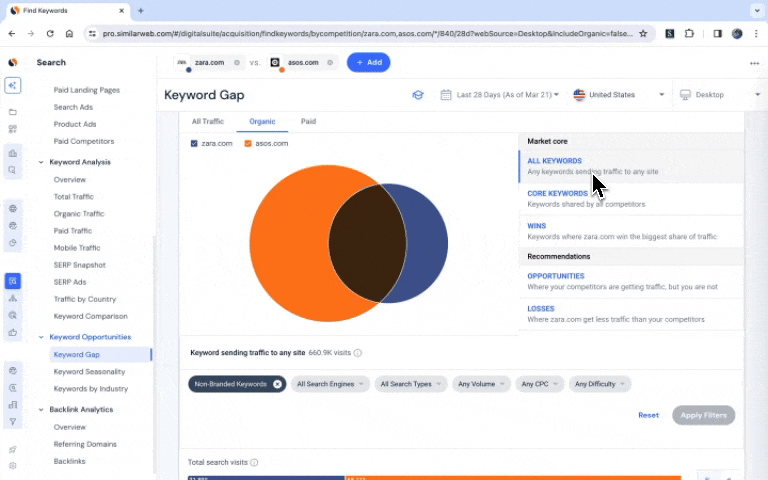Open Keyword Seasonality in sidebar
The width and height of the screenshot is (768, 480).
click(x=89, y=372)
